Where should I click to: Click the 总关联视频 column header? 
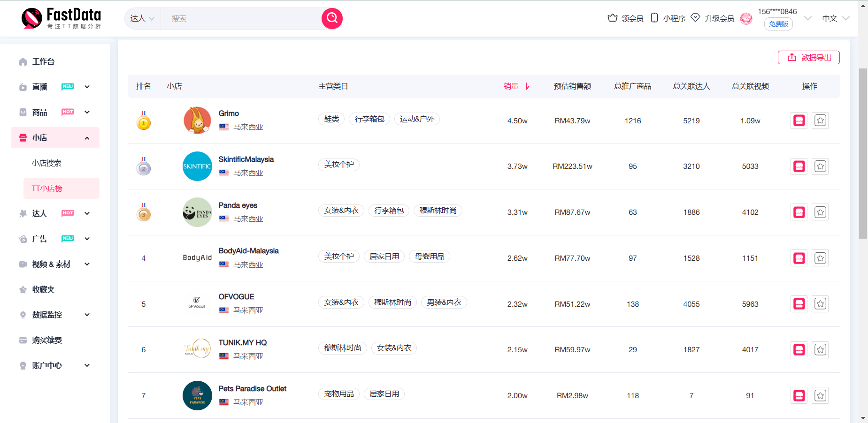click(x=750, y=86)
